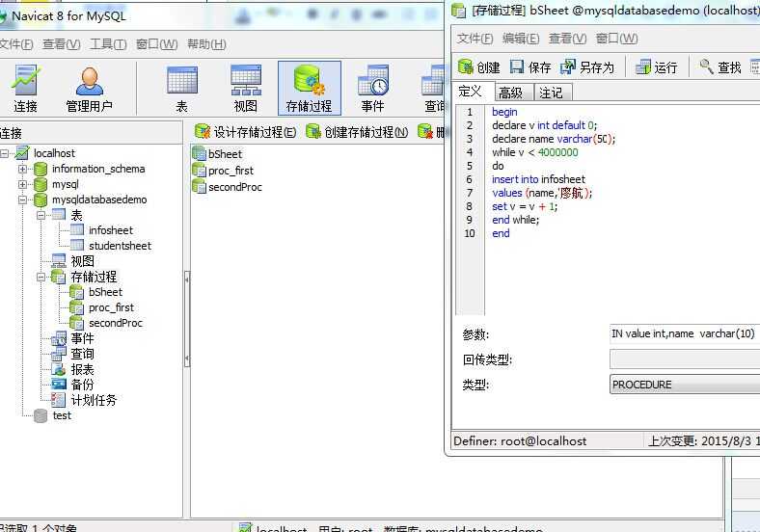Select studentsheet table in tree

pos(120,246)
